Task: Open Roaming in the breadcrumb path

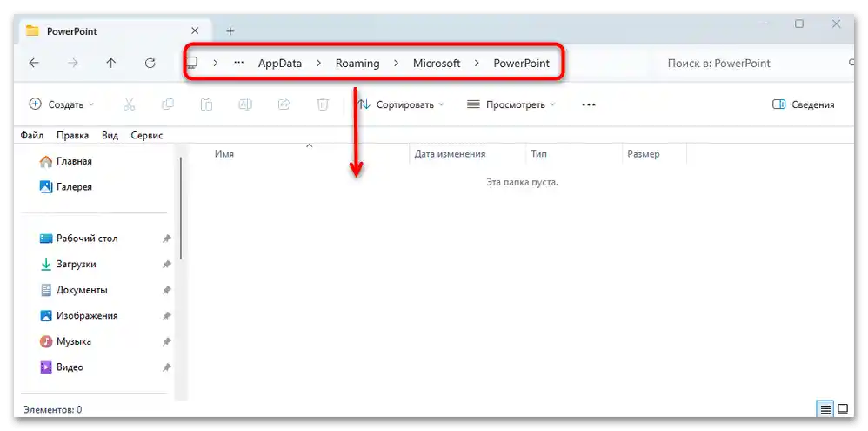Action: [357, 64]
